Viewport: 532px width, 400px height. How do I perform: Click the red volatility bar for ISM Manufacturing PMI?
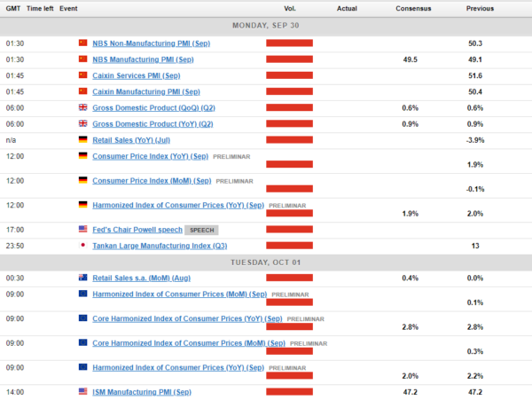(289, 390)
